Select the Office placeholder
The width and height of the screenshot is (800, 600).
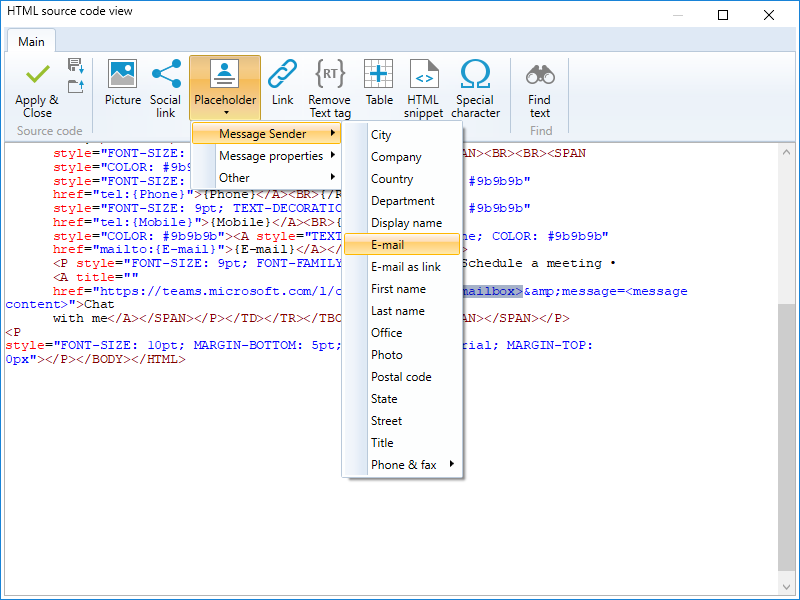402,332
